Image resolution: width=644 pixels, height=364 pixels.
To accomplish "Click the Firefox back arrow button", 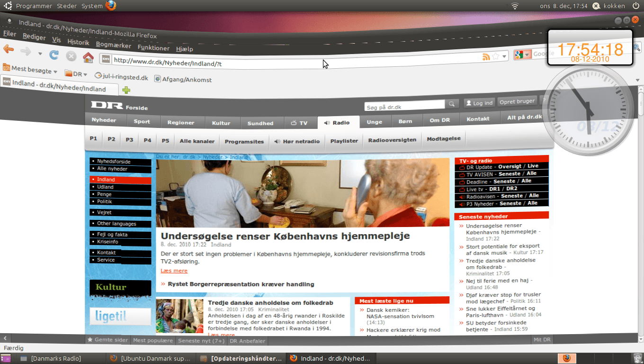I will coord(9,49).
